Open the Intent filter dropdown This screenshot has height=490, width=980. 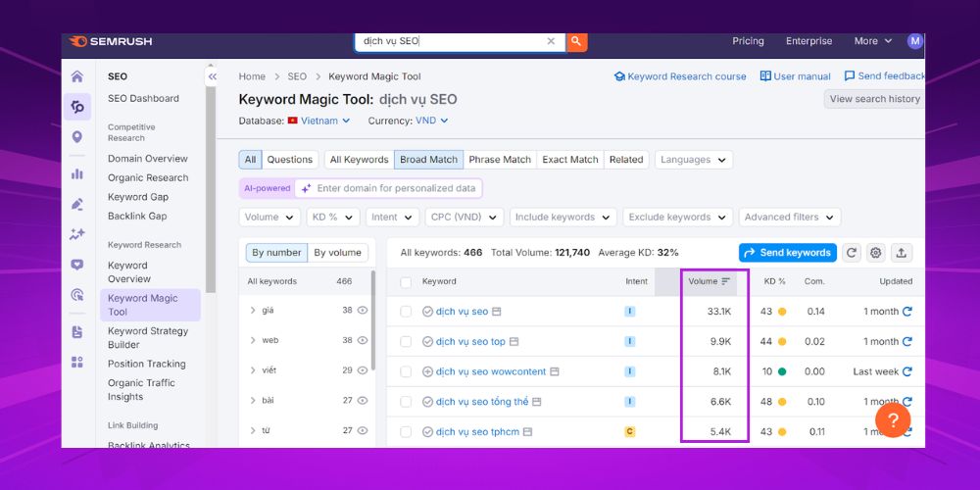pos(393,217)
